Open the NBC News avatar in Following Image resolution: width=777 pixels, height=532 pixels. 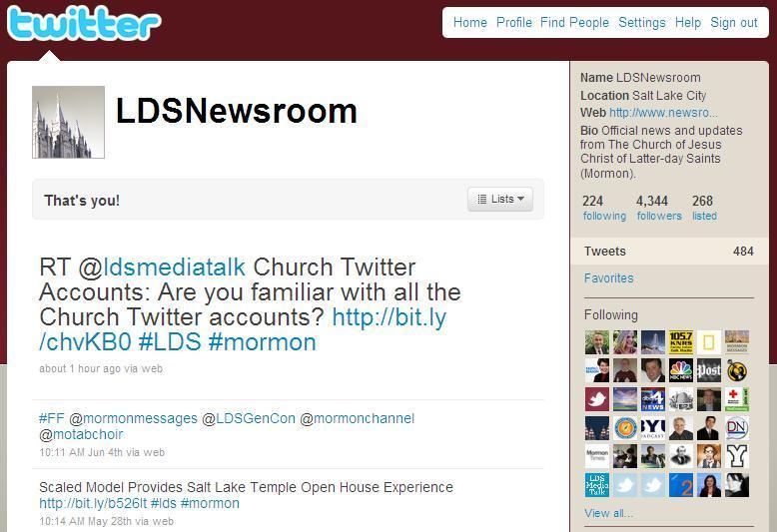pos(681,370)
